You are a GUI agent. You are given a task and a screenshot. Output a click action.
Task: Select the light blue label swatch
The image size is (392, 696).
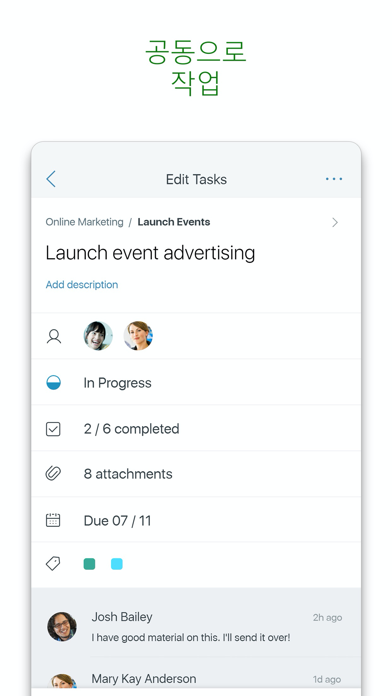[117, 564]
